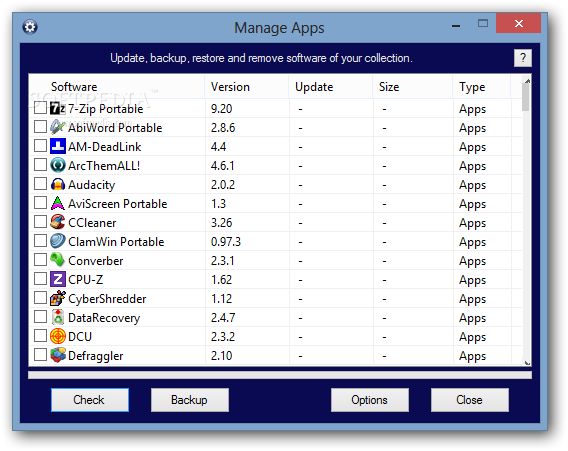
Task: Click the CyberShredder app icon
Action: pyautogui.click(x=57, y=298)
